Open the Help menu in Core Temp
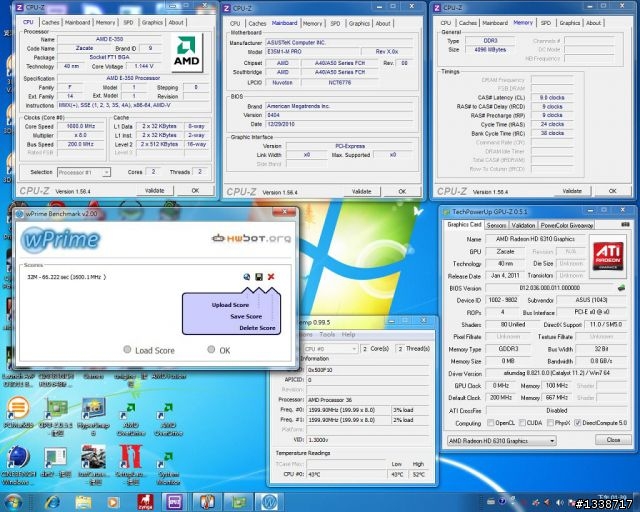 pos(348,334)
